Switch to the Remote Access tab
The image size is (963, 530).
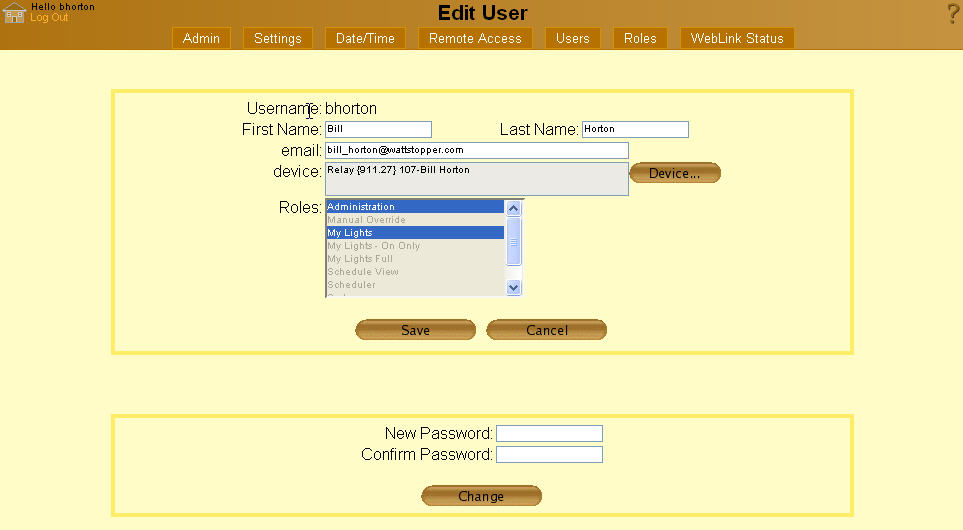point(475,38)
